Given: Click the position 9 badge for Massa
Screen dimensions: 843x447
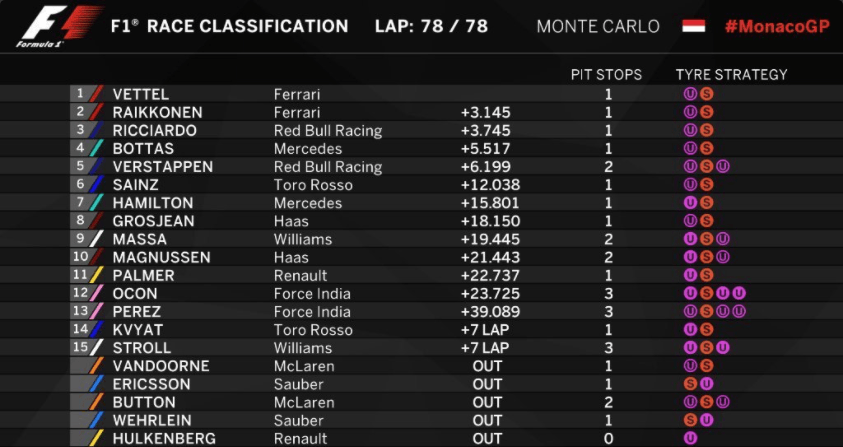Looking at the screenshot, I should (x=81, y=239).
